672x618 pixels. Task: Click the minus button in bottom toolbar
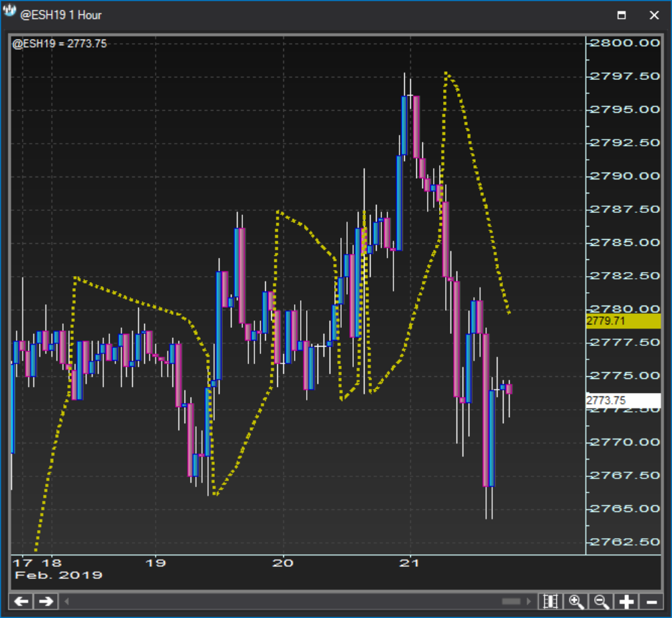click(x=651, y=602)
